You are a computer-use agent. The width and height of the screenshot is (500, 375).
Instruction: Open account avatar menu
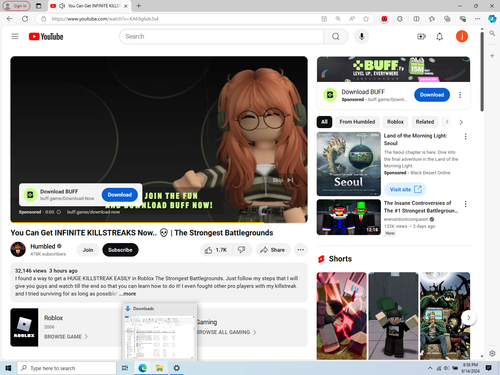[462, 36]
